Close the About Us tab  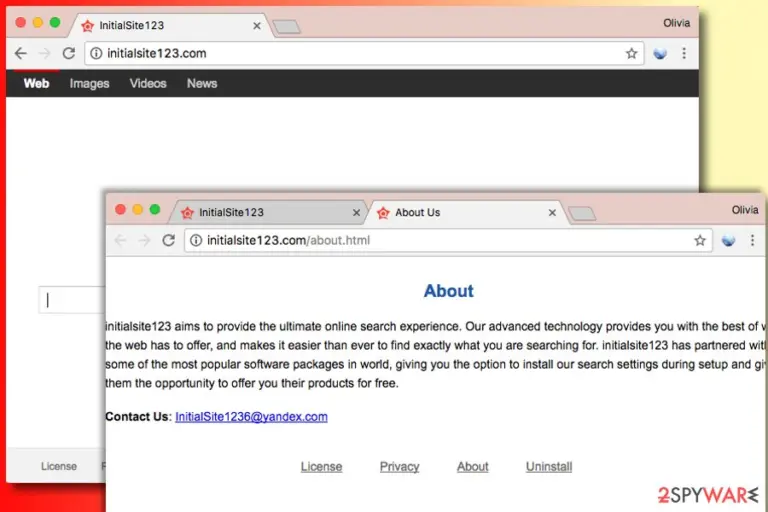pos(552,213)
